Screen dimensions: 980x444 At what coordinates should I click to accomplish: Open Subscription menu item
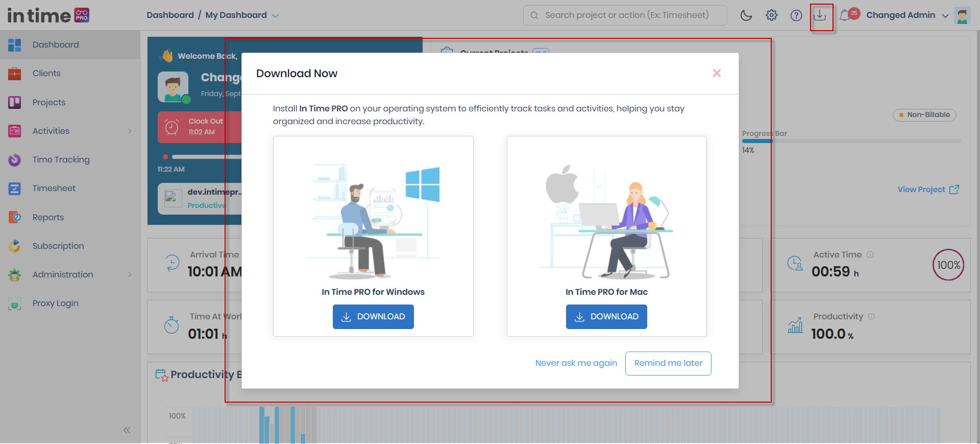point(70,246)
